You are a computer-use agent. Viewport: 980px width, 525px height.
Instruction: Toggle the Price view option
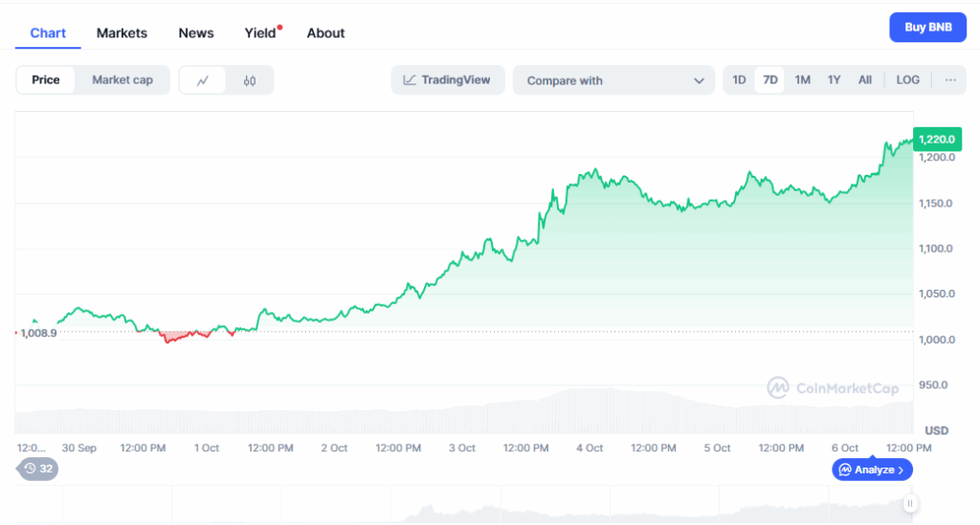(46, 80)
